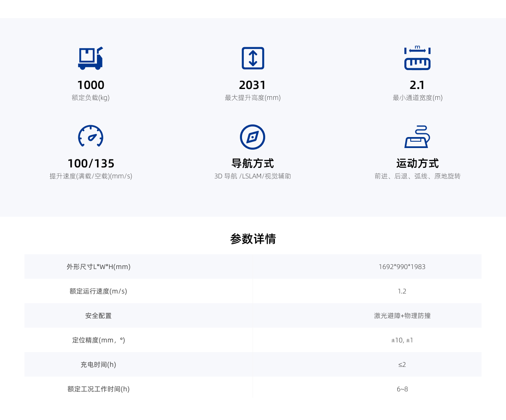Click the lift speed gauge icon
This screenshot has width=506, height=420.
tap(91, 136)
